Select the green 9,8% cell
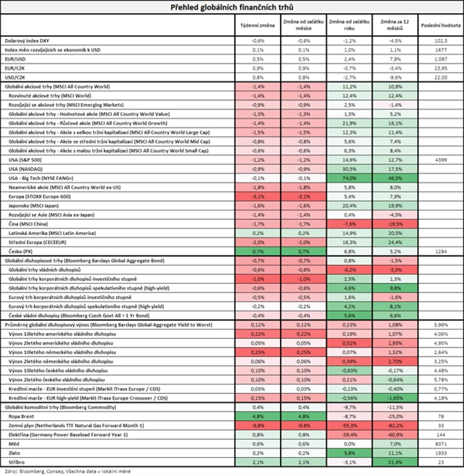 395,287
